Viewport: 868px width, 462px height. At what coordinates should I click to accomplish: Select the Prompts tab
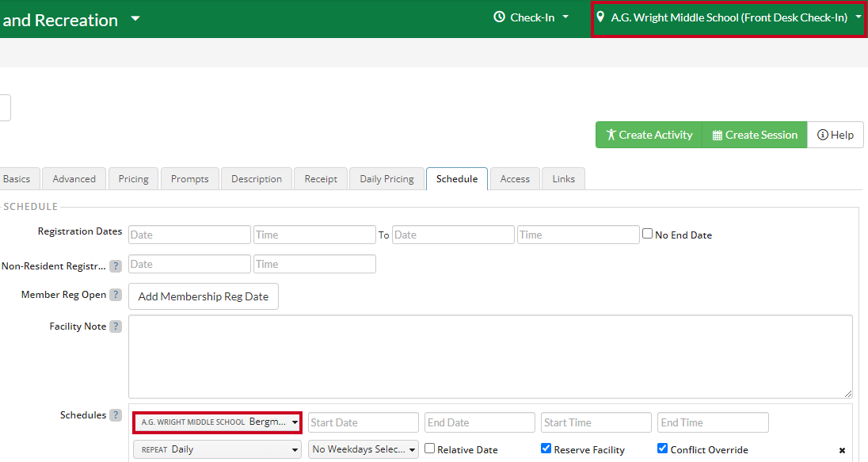coord(190,179)
